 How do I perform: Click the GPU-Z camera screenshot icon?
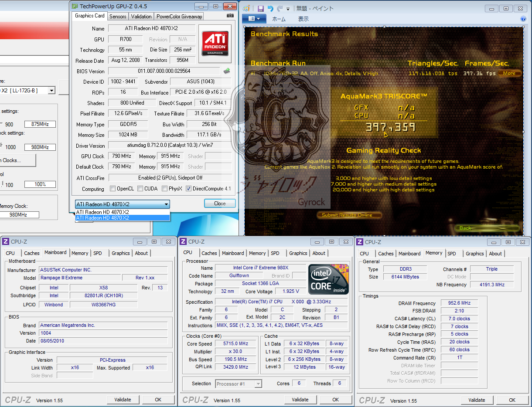pos(230,16)
